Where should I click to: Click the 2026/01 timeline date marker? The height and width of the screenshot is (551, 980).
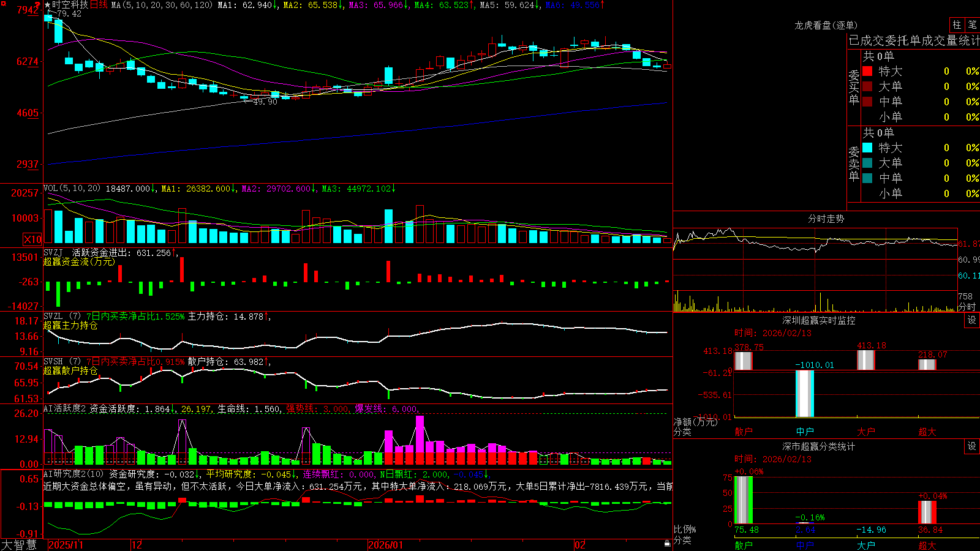(x=385, y=545)
